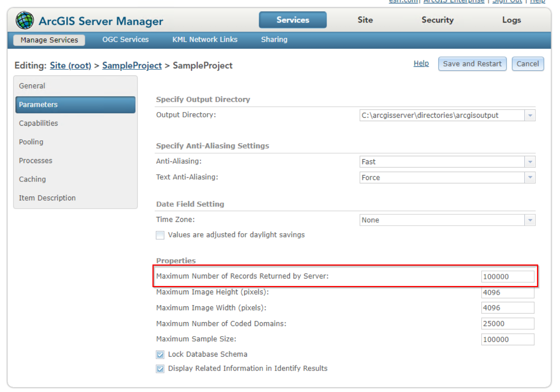Open the Anti-Aliasing dropdown
Screen dimensions: 560x392
(x=531, y=161)
